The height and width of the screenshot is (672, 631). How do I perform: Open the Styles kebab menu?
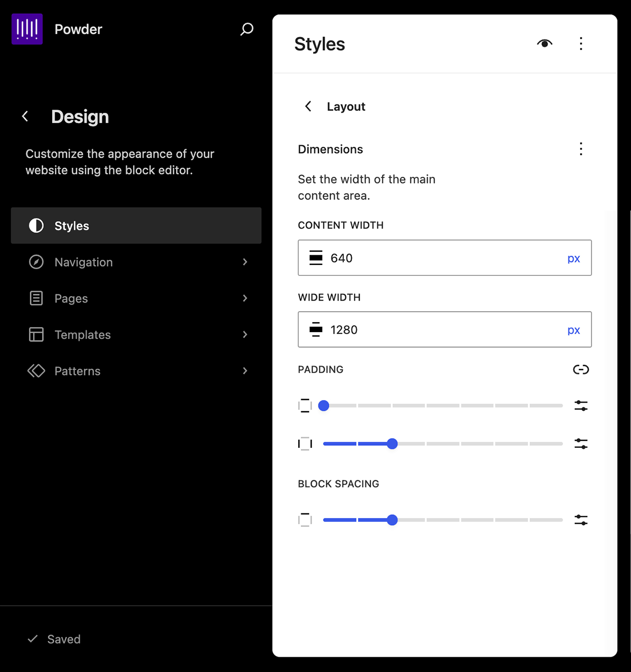coord(581,43)
